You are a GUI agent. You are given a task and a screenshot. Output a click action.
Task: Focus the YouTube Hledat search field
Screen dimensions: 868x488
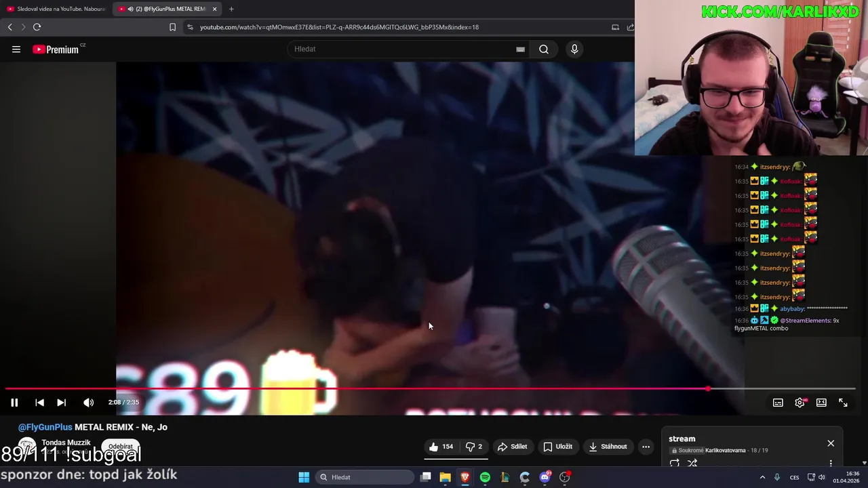[403, 49]
